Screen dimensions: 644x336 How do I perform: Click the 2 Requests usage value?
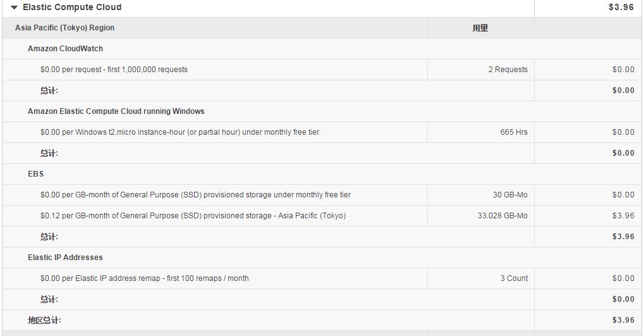pyautogui.click(x=507, y=70)
